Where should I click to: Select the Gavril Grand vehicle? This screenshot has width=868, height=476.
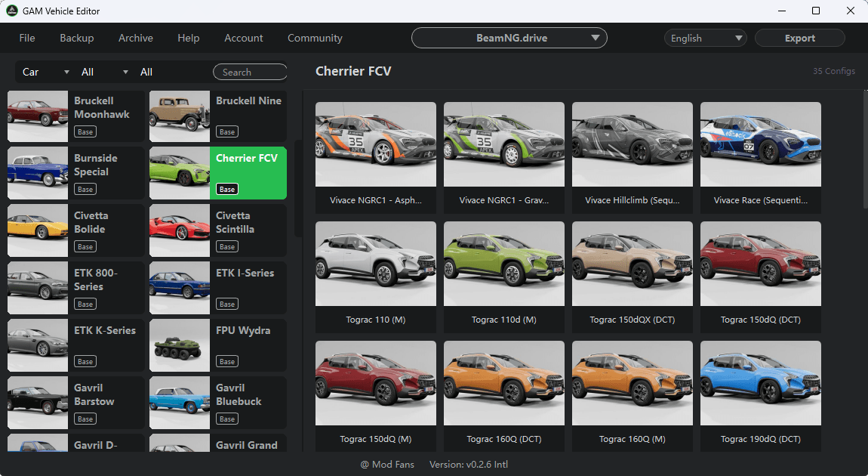218,443
